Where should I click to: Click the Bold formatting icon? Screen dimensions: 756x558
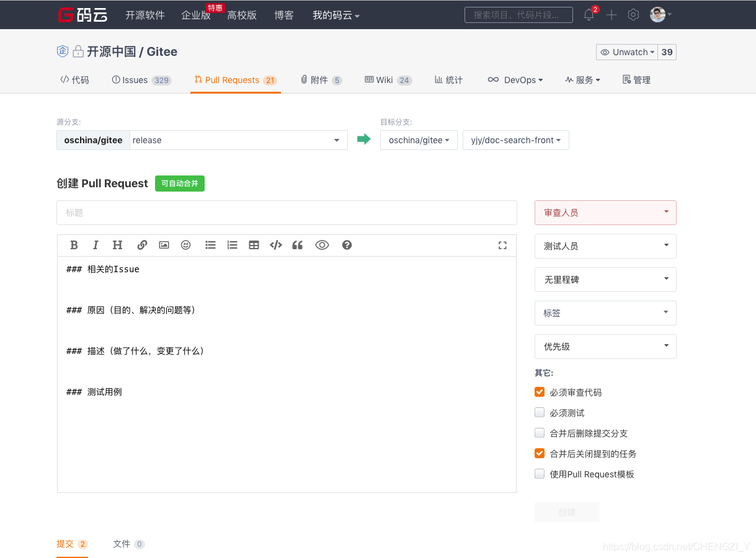click(74, 245)
